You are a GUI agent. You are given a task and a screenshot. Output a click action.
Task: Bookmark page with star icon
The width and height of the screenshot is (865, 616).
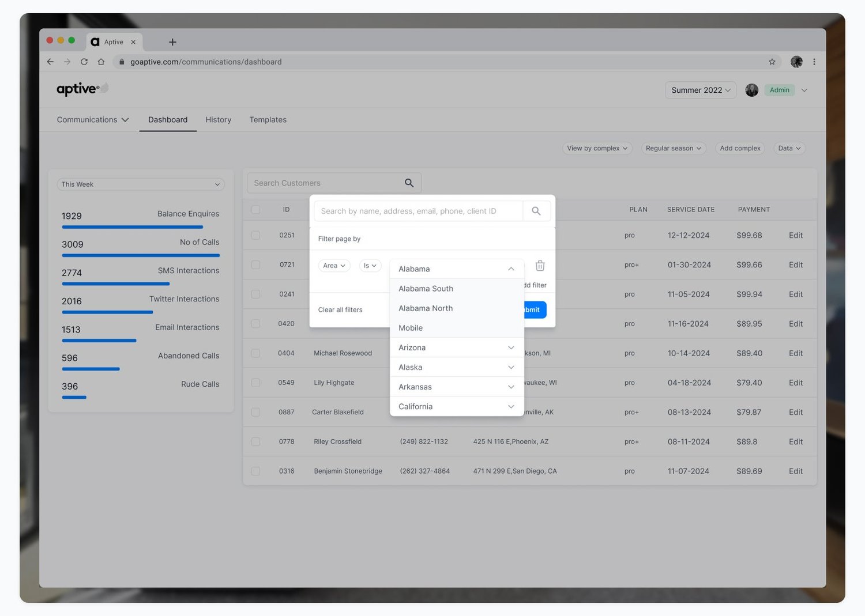tap(772, 62)
